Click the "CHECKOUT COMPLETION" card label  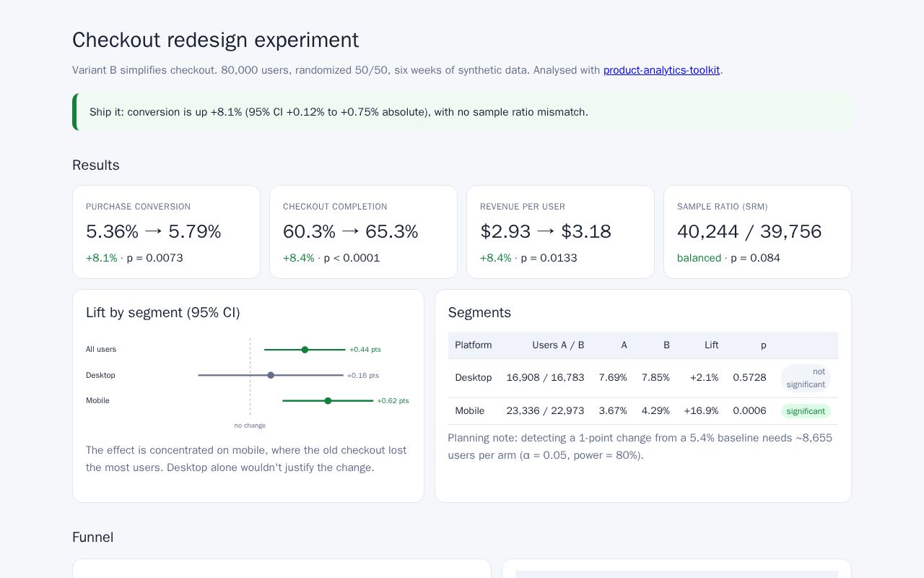click(335, 207)
